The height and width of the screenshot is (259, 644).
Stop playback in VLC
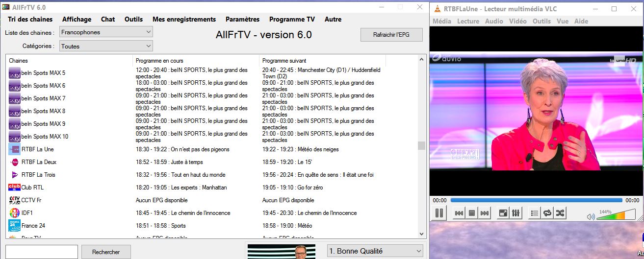pos(472,213)
